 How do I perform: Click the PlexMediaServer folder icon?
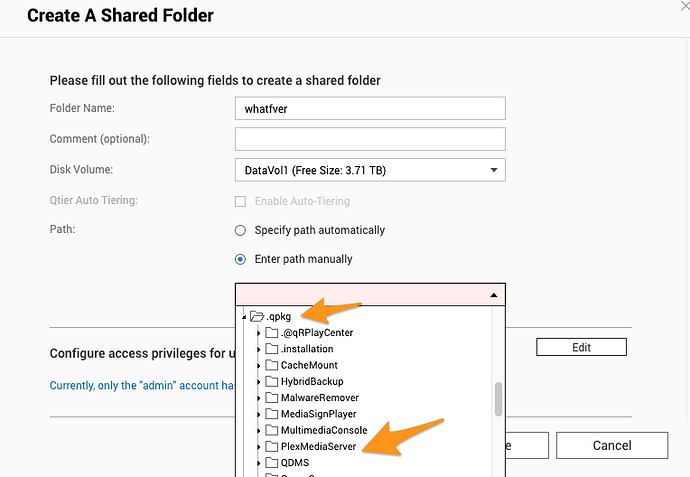(272, 447)
